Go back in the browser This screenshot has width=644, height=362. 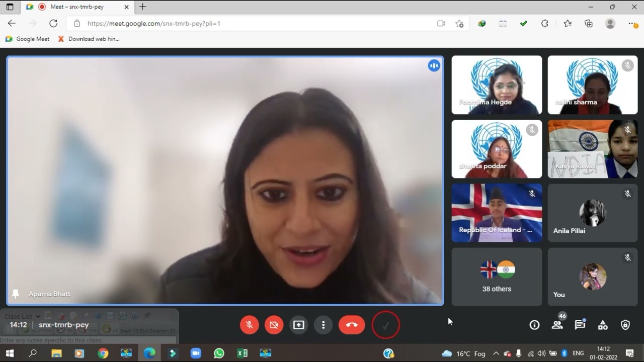(12, 23)
